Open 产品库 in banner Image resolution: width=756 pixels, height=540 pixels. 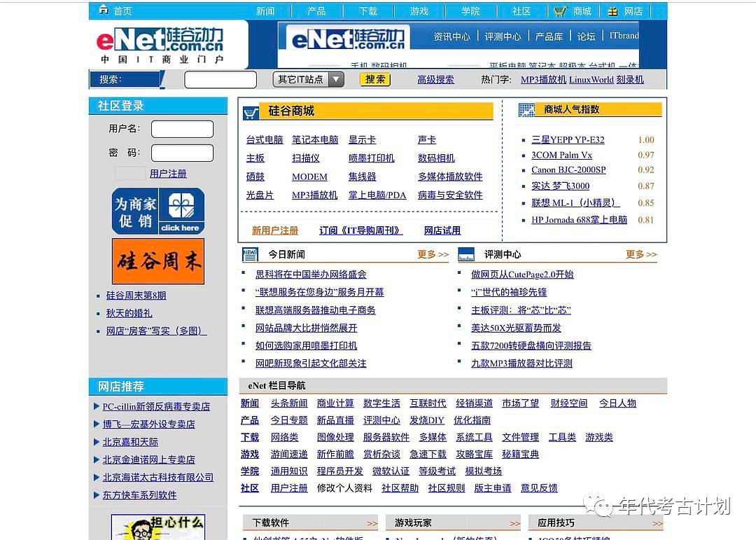coord(549,36)
